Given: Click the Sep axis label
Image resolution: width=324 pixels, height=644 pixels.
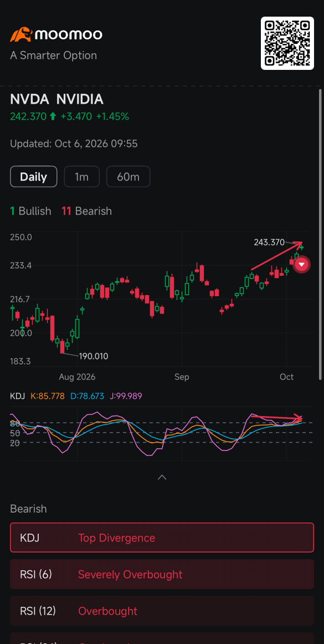Looking at the screenshot, I should (182, 377).
